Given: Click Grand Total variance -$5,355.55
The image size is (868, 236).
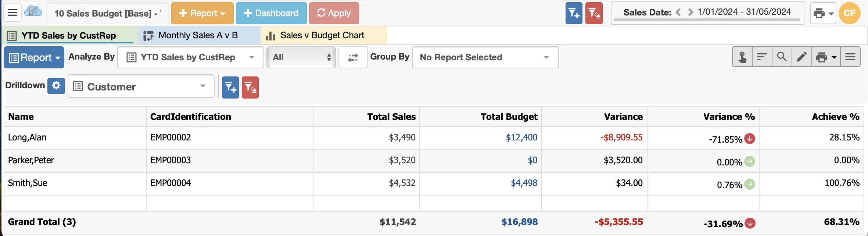Looking at the screenshot, I should pyautogui.click(x=619, y=222).
